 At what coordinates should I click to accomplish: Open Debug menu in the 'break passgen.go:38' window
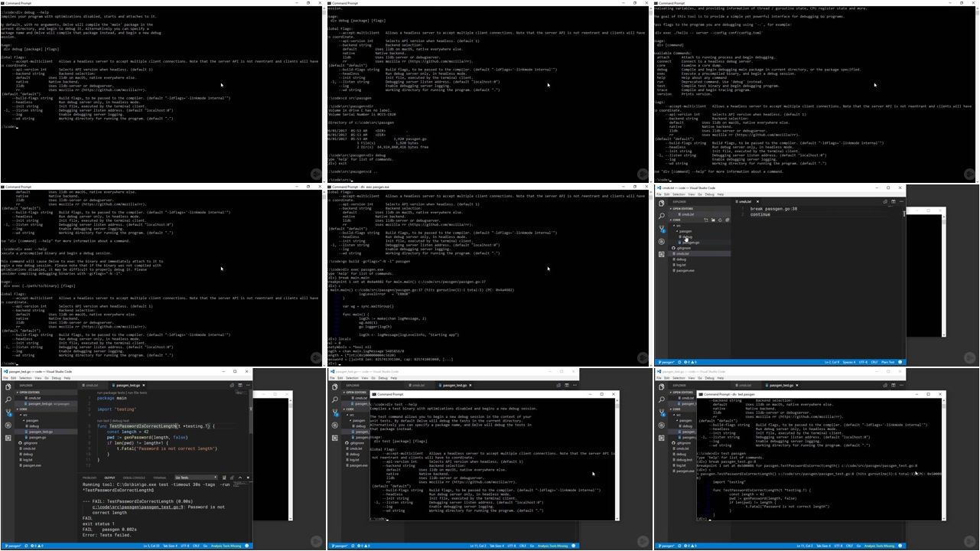coord(710,194)
